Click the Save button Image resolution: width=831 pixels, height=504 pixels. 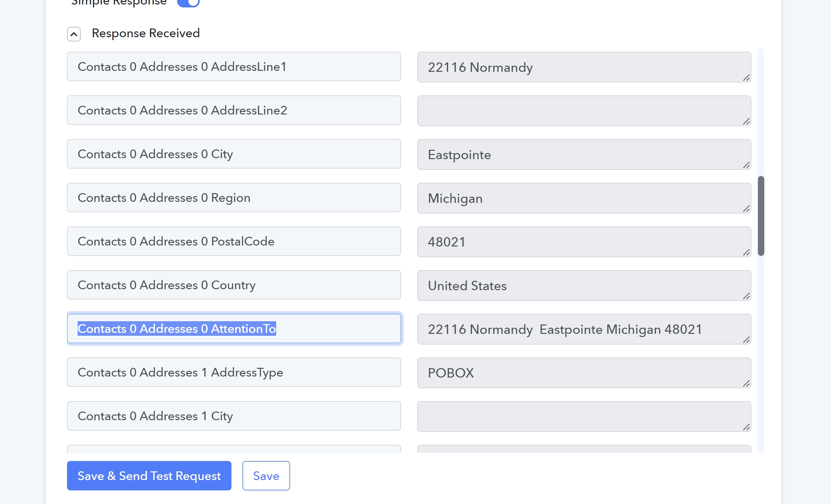pyautogui.click(x=266, y=475)
